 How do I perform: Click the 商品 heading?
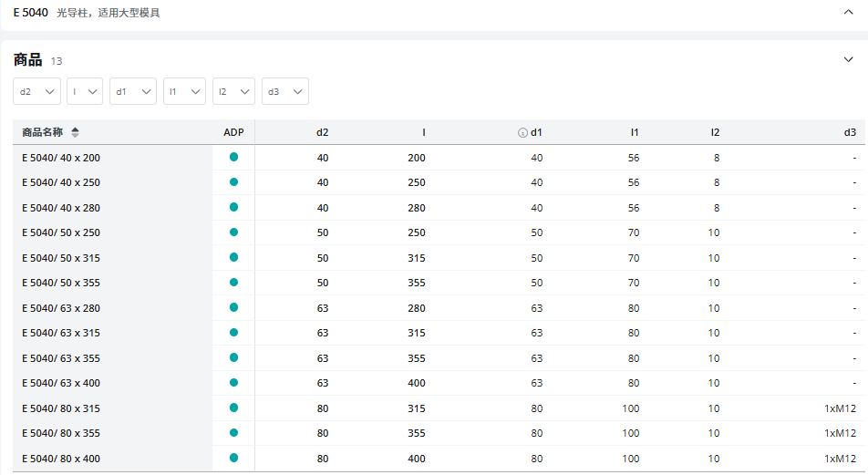coord(27,60)
